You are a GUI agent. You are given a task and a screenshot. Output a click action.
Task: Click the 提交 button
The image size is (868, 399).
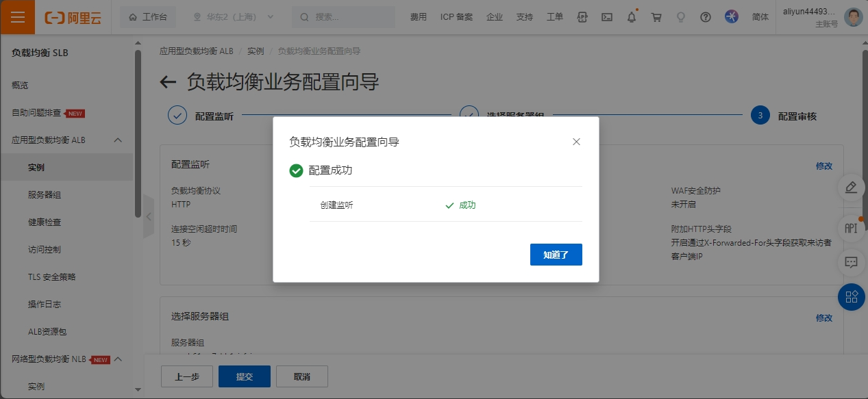(245, 376)
